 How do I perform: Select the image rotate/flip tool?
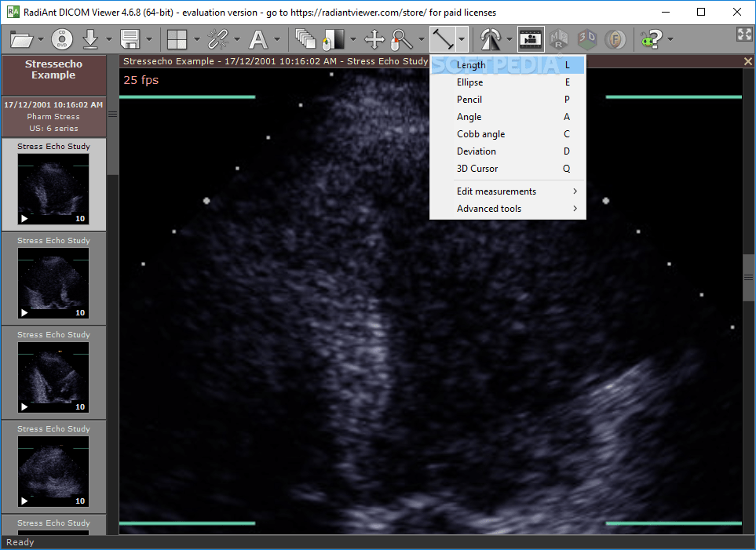click(491, 39)
